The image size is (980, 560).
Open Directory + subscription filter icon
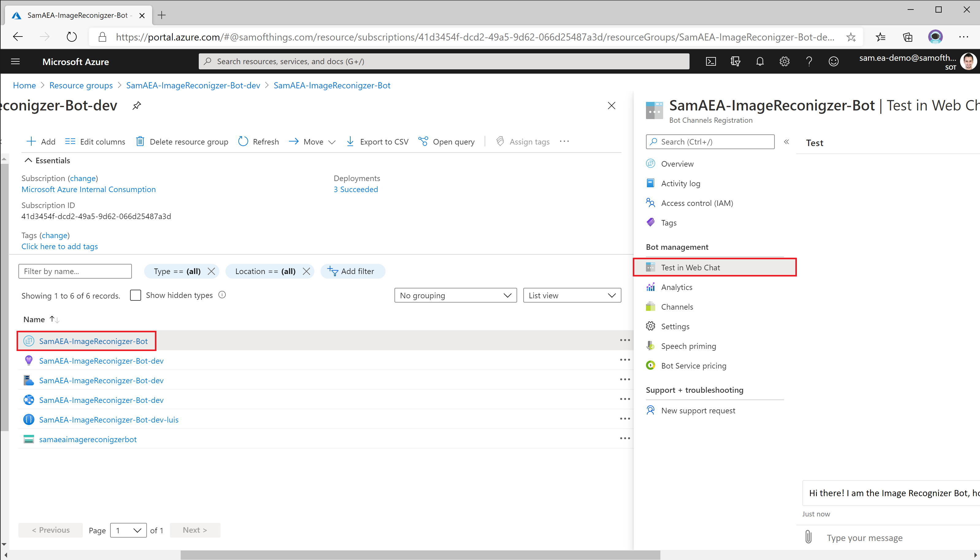click(736, 62)
